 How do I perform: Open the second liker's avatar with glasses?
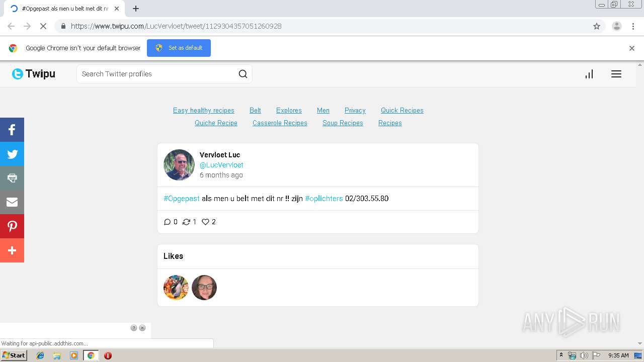(204, 288)
